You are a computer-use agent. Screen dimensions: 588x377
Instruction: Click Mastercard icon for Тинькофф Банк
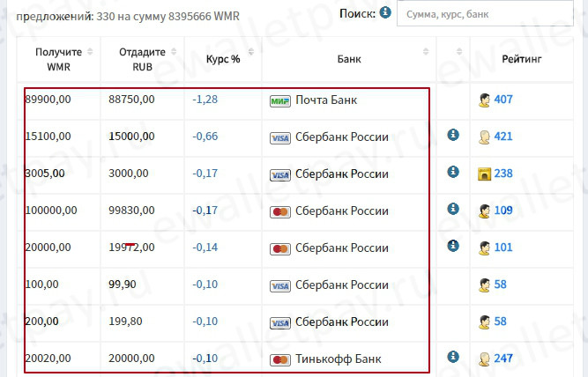pyautogui.click(x=280, y=359)
